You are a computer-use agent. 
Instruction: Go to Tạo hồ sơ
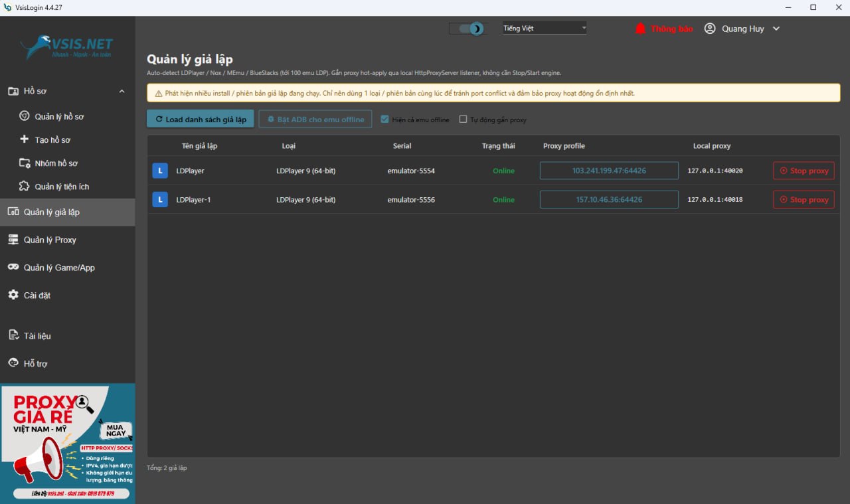pos(52,140)
